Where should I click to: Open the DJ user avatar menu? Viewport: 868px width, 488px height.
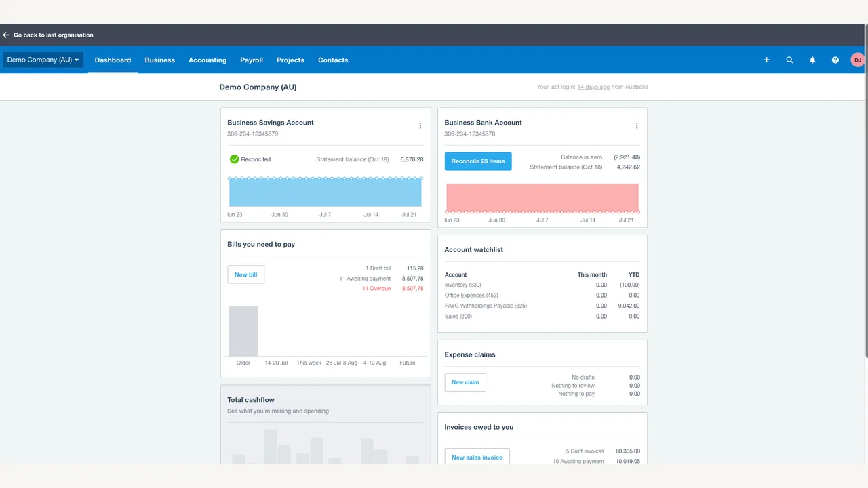coord(857,60)
